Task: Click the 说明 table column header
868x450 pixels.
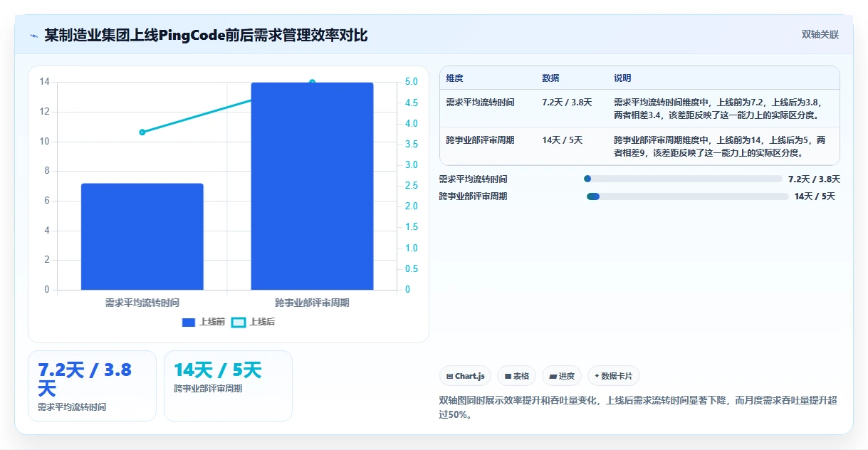Action: click(622, 78)
